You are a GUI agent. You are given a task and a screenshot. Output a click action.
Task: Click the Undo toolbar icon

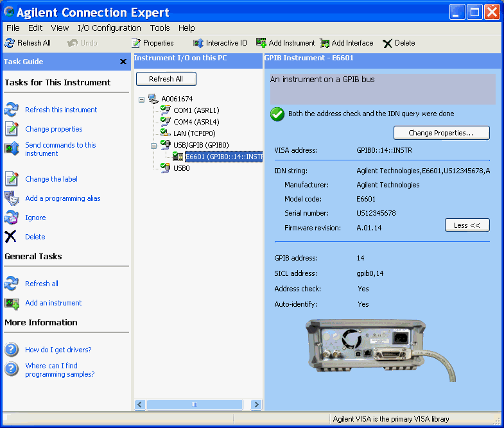coord(73,43)
